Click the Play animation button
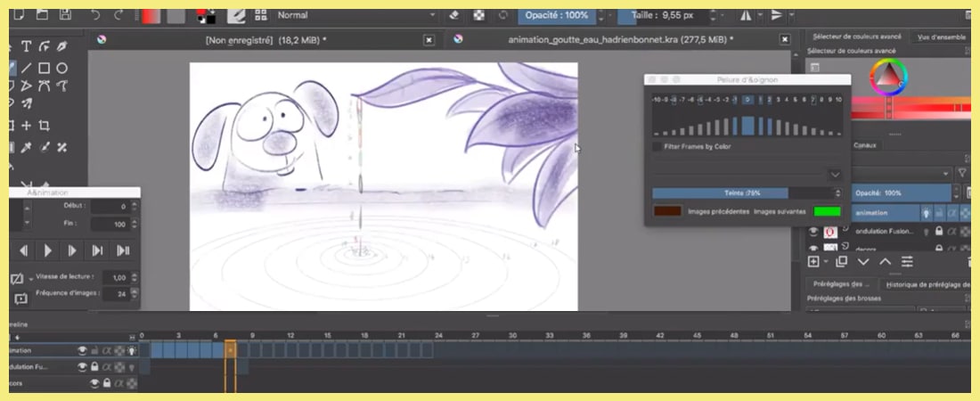This screenshot has width=980, height=401. 47,251
